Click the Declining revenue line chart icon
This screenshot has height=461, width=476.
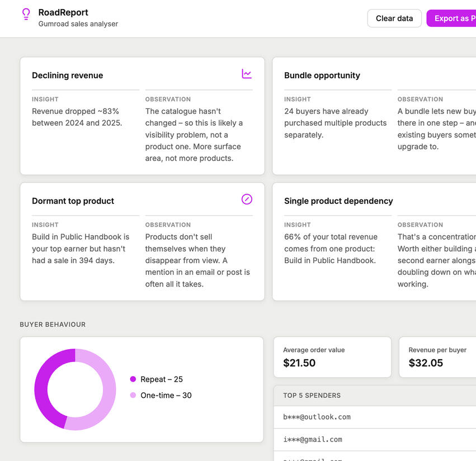(x=247, y=74)
